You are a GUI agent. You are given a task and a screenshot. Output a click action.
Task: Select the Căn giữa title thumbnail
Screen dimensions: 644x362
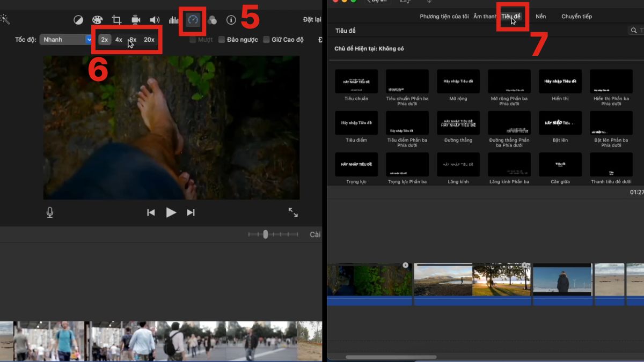coord(560,165)
